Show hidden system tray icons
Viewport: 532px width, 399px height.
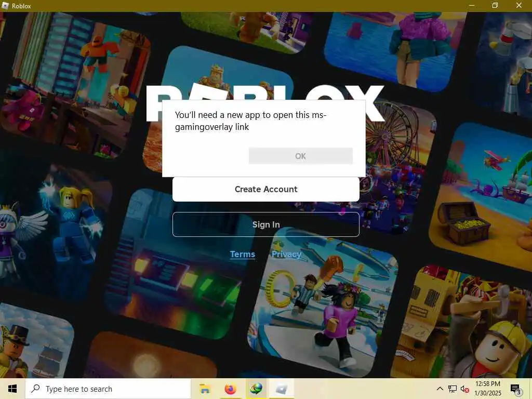tap(440, 389)
